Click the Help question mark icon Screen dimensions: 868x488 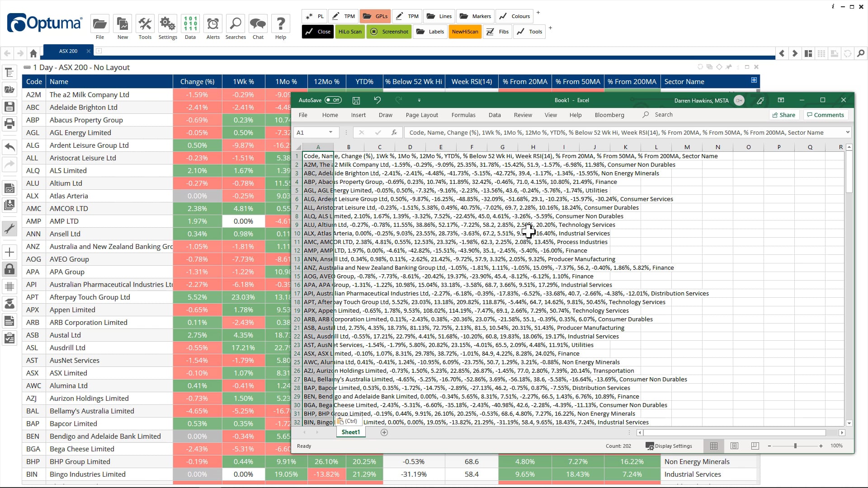tap(281, 23)
